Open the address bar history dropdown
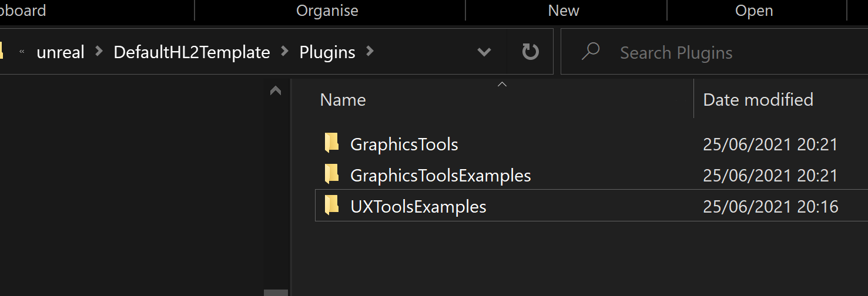 [x=484, y=52]
